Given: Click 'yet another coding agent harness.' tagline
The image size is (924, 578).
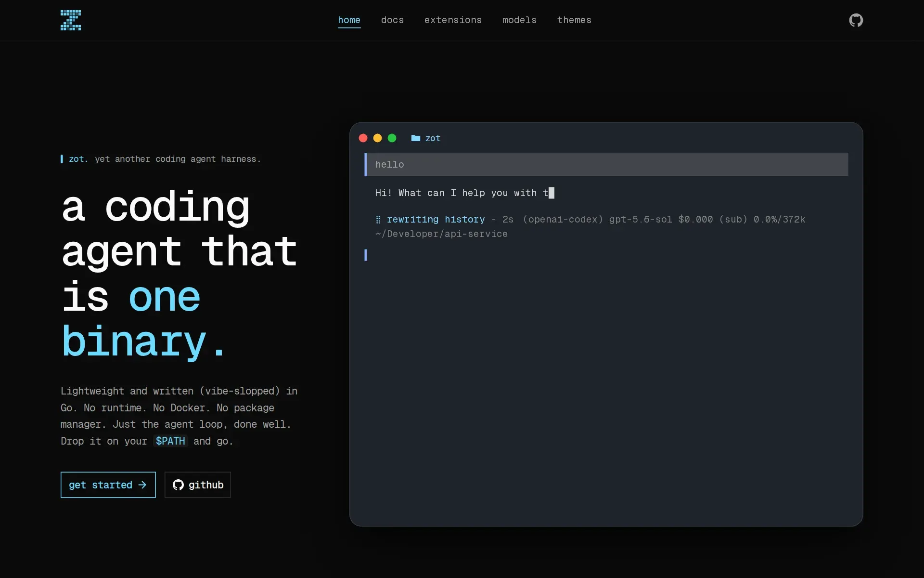Looking at the screenshot, I should coord(178,159).
